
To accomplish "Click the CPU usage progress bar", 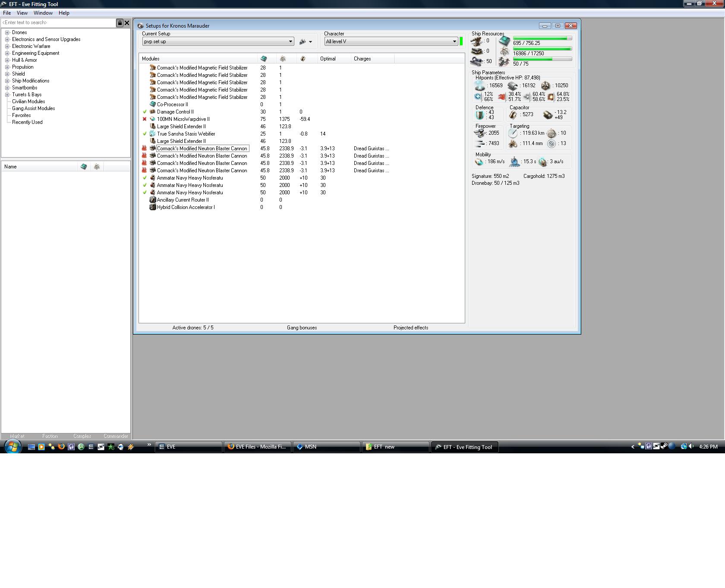I will click(x=542, y=38).
